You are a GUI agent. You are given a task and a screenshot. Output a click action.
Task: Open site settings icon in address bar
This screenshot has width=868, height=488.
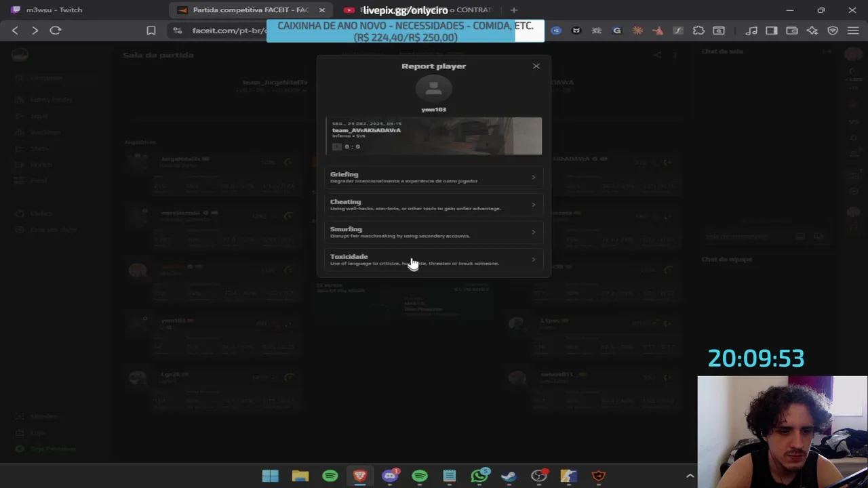[x=178, y=30]
